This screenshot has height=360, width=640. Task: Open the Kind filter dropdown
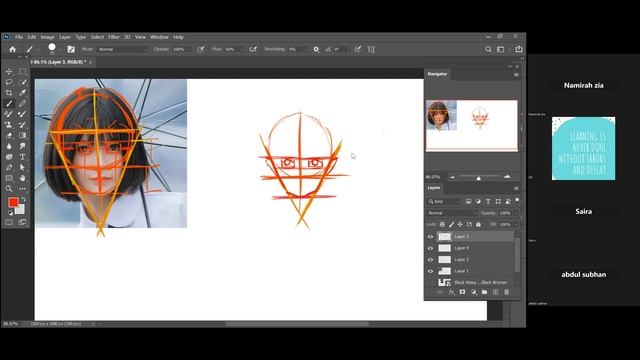444,202
